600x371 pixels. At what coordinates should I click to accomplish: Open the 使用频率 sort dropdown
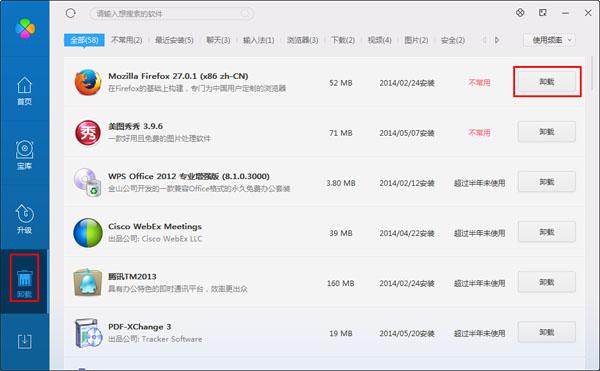[x=549, y=40]
